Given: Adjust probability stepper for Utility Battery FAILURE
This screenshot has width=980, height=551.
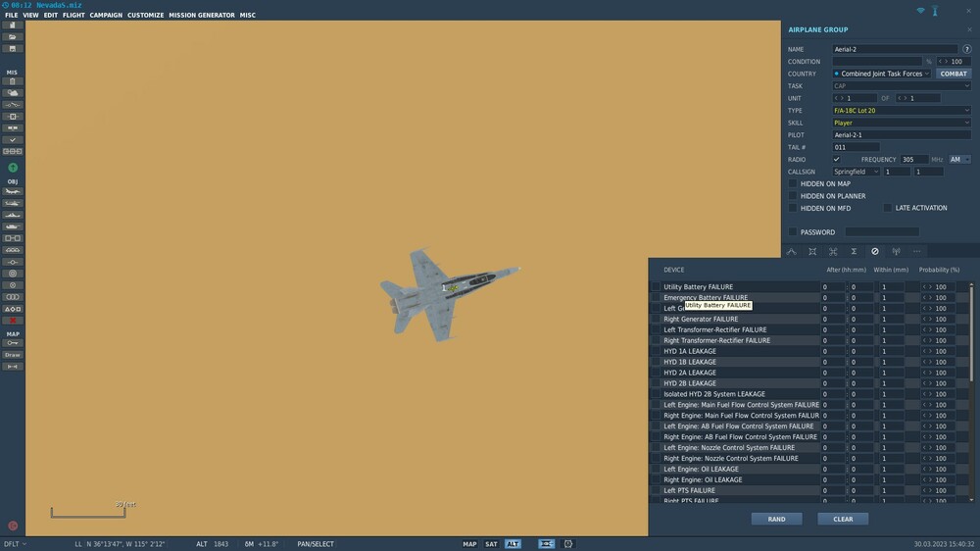Looking at the screenshot, I should [x=927, y=287].
